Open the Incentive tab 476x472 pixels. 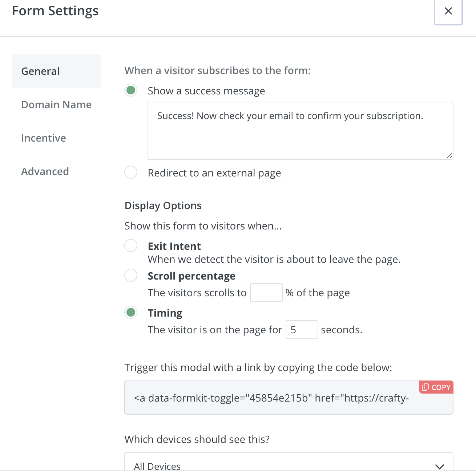click(x=44, y=138)
